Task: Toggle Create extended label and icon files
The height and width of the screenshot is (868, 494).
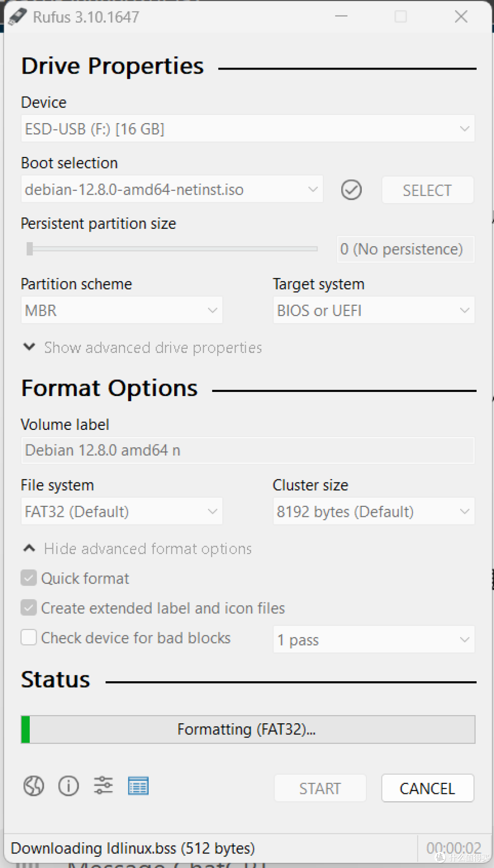Action: click(x=29, y=608)
